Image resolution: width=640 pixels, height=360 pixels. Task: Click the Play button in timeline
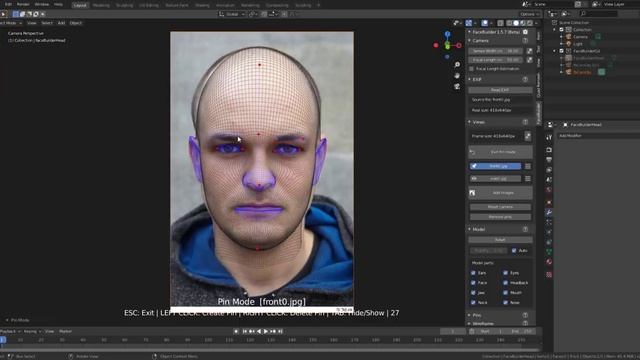[266, 331]
